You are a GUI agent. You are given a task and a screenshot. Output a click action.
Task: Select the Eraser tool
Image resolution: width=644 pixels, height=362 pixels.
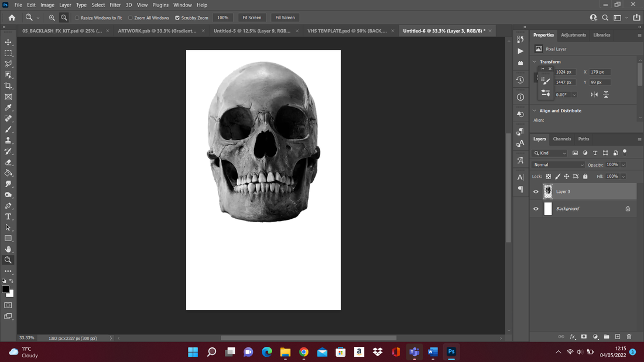pyautogui.click(x=8, y=162)
